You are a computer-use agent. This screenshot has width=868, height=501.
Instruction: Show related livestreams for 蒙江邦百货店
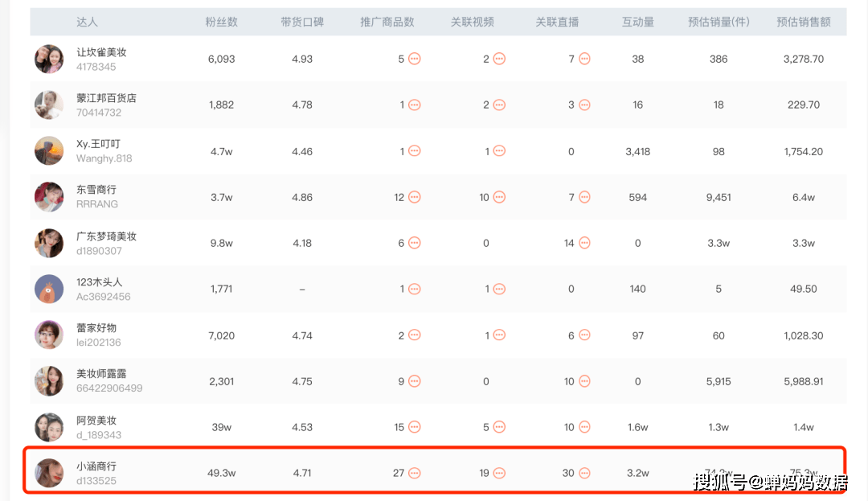[x=584, y=105]
